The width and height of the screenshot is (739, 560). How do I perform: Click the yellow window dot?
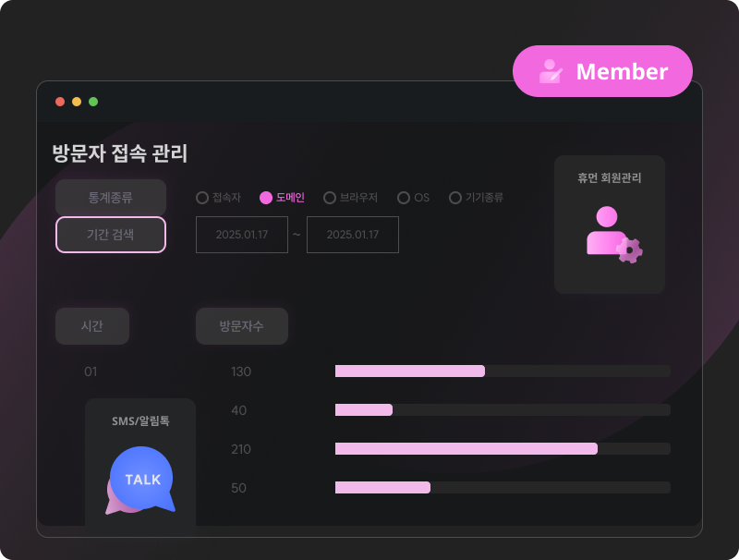(x=77, y=102)
